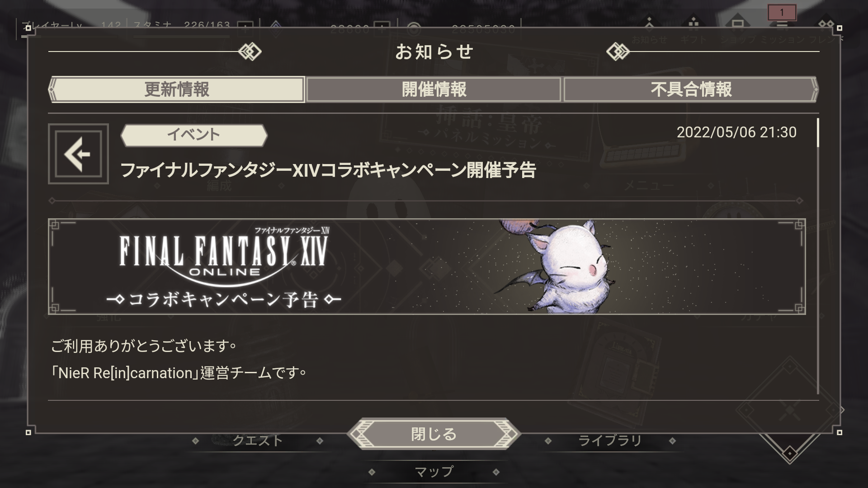The width and height of the screenshot is (868, 488).
Task: Switch to the 更新情報 tab
Action: (x=177, y=89)
